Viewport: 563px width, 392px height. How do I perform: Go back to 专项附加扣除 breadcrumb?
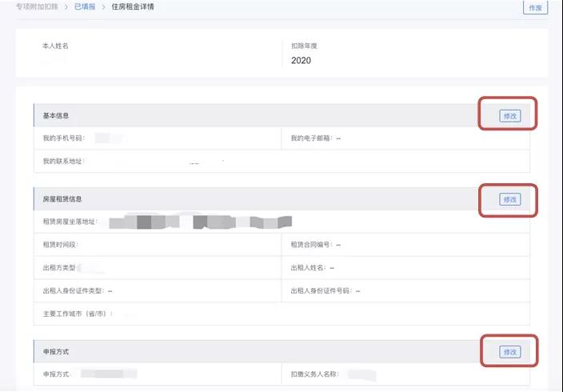click(x=37, y=6)
